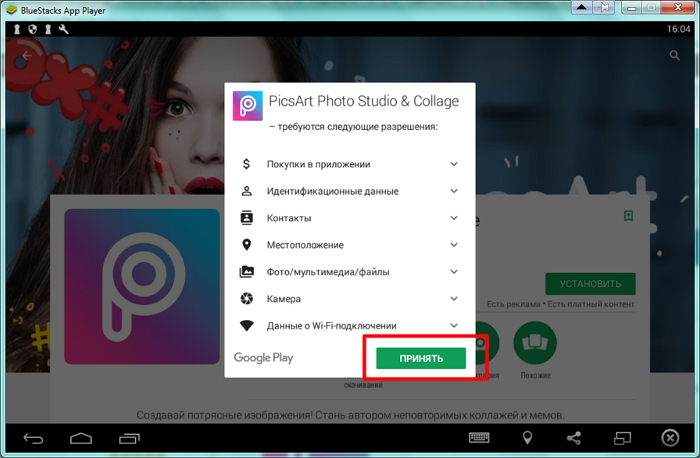Click the Местоположение permission text
The width and height of the screenshot is (700, 458).
pyautogui.click(x=305, y=245)
